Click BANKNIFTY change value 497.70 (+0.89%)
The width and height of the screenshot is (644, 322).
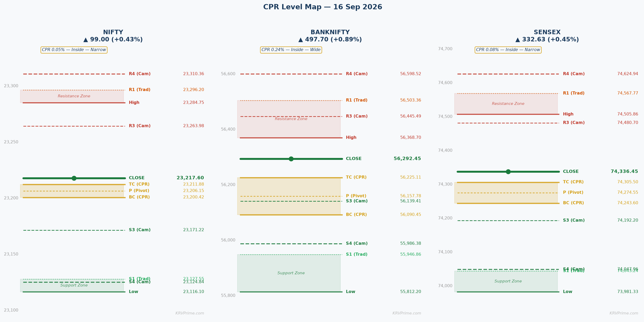[x=330, y=39]
